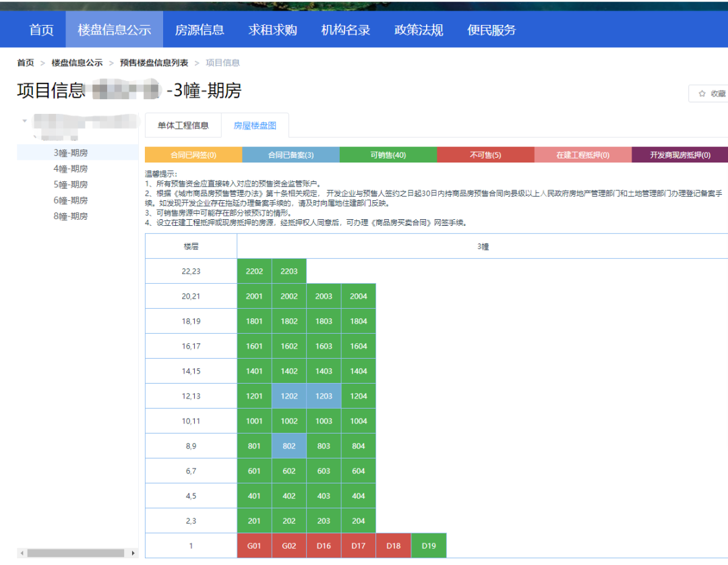The image size is (728, 565).
Task: Open unit 2004 cell
Action: tap(359, 296)
